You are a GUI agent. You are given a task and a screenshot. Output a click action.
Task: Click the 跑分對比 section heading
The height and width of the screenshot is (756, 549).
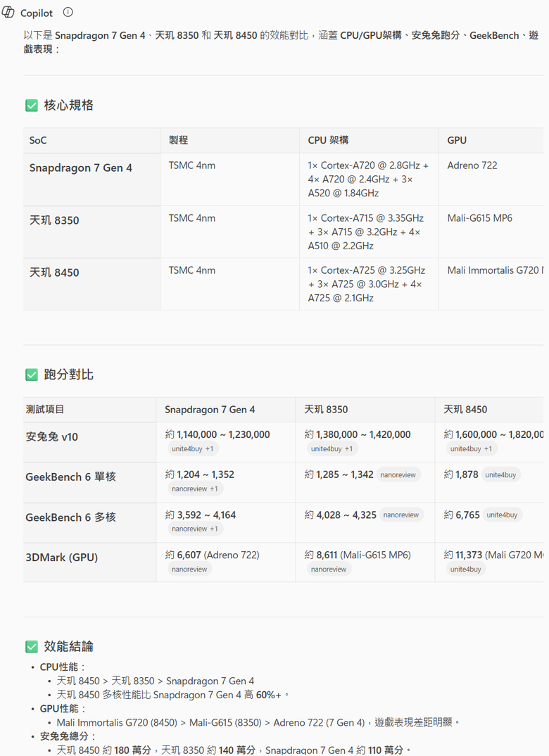(x=68, y=374)
